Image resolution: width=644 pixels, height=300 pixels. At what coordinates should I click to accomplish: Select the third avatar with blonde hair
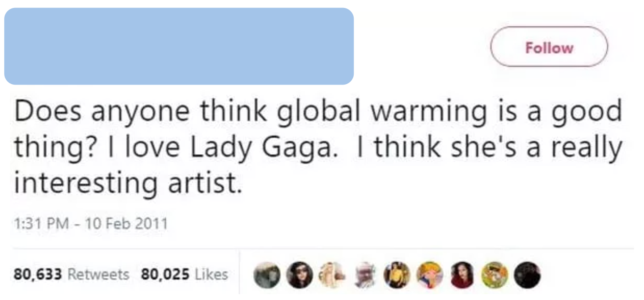[x=332, y=275]
